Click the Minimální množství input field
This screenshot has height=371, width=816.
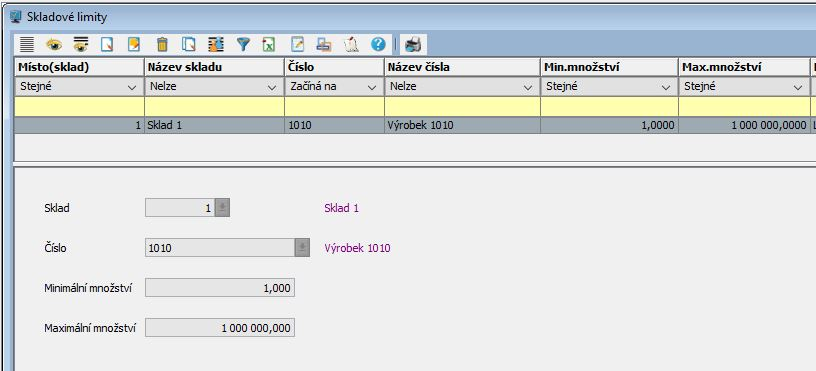(x=220, y=287)
